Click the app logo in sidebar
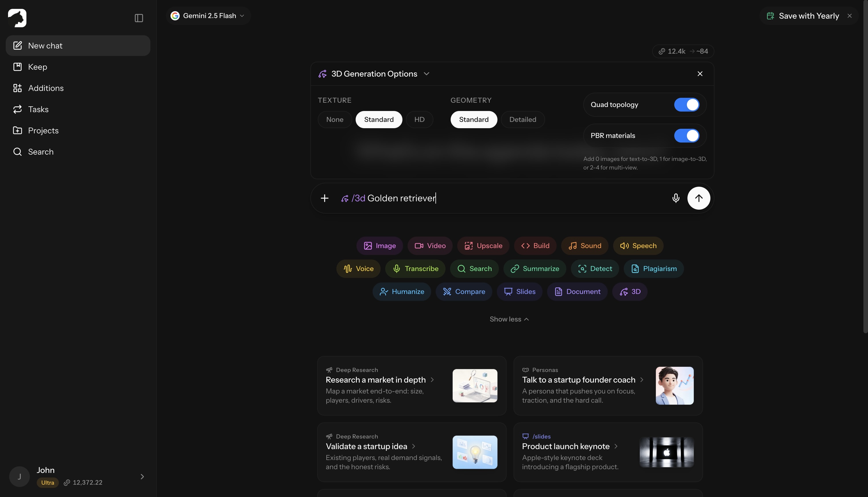This screenshot has height=497, width=868. point(17,18)
